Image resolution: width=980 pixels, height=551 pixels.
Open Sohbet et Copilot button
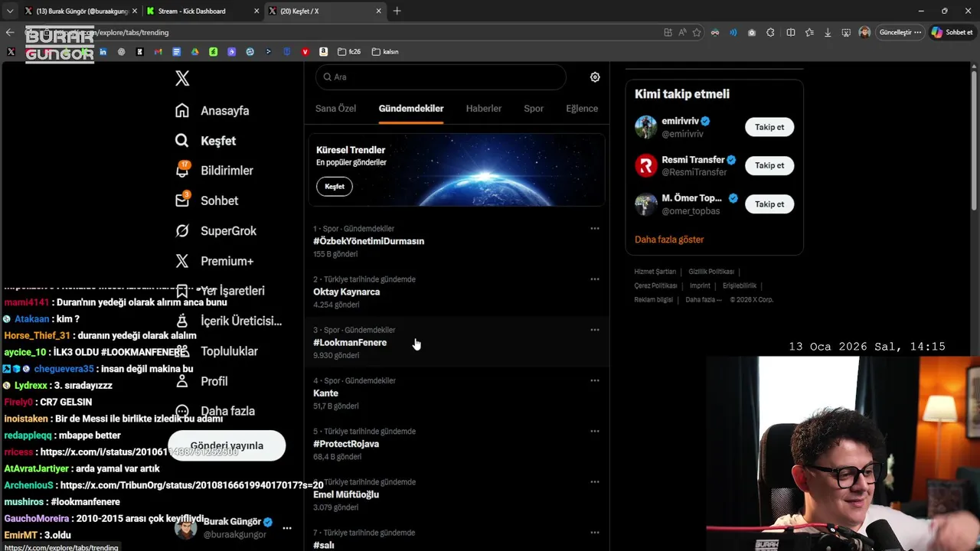tap(952, 32)
